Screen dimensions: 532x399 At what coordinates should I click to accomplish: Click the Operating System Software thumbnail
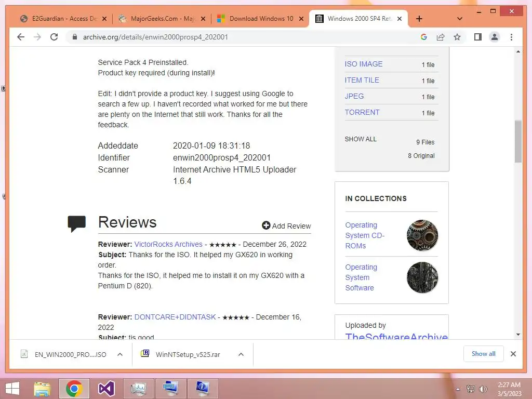(x=422, y=277)
